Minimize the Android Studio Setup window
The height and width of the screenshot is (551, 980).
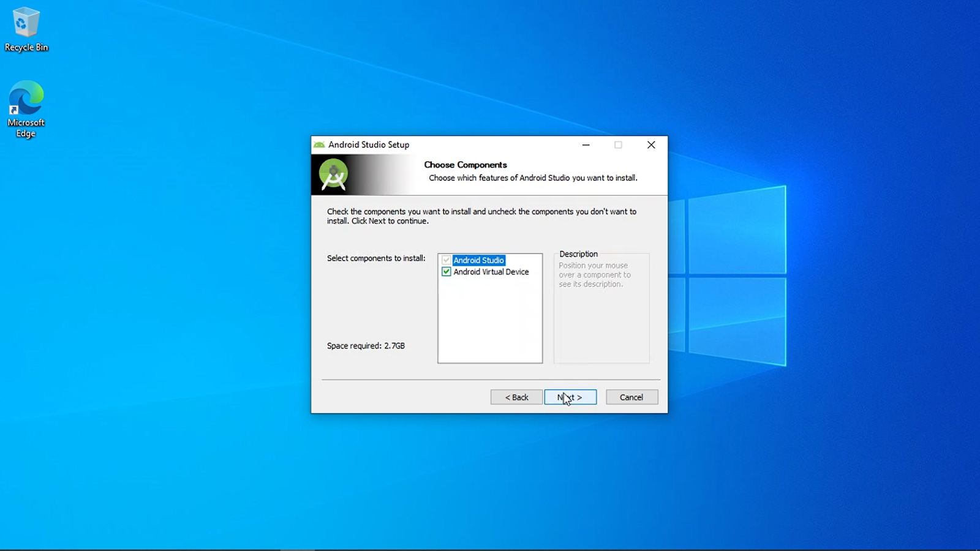pos(586,145)
